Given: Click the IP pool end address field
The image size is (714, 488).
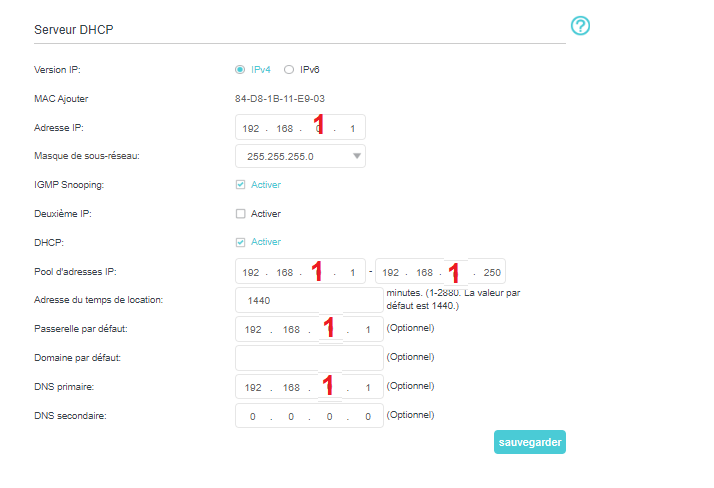Looking at the screenshot, I should tap(440, 272).
